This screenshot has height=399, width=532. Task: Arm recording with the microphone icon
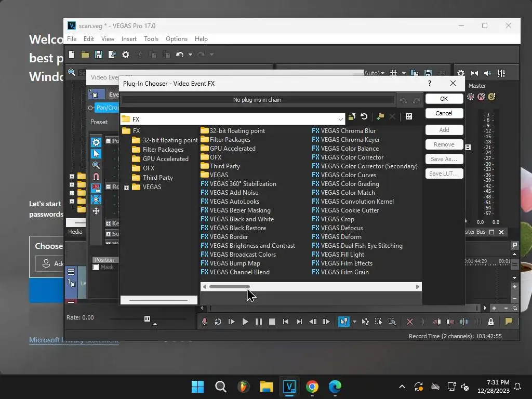[204, 322]
